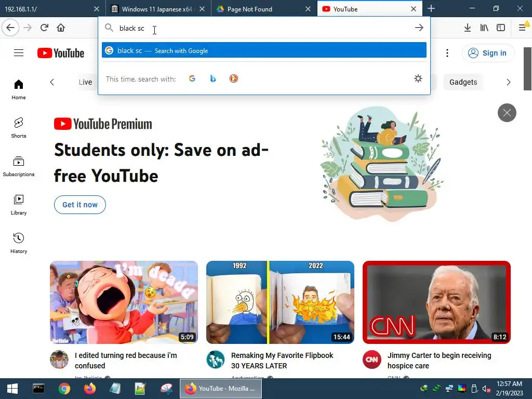The image size is (532, 399).
Task: Select the Live category chip
Action: (x=85, y=82)
